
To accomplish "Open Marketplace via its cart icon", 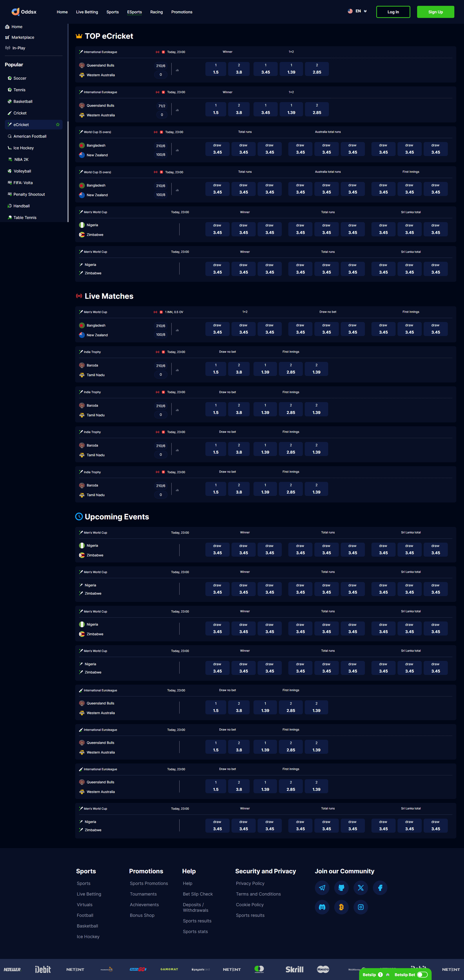I will point(7,37).
